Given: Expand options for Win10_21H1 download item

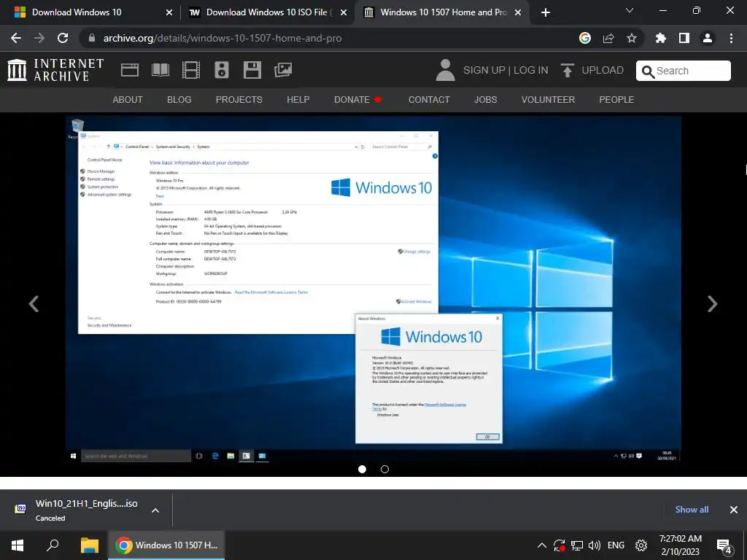Looking at the screenshot, I should coord(155,510).
